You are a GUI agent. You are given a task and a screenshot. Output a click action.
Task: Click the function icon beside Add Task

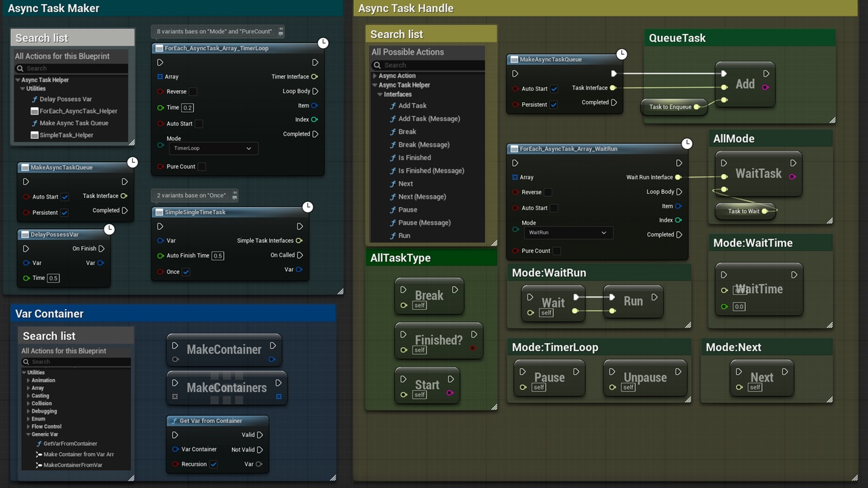point(393,106)
